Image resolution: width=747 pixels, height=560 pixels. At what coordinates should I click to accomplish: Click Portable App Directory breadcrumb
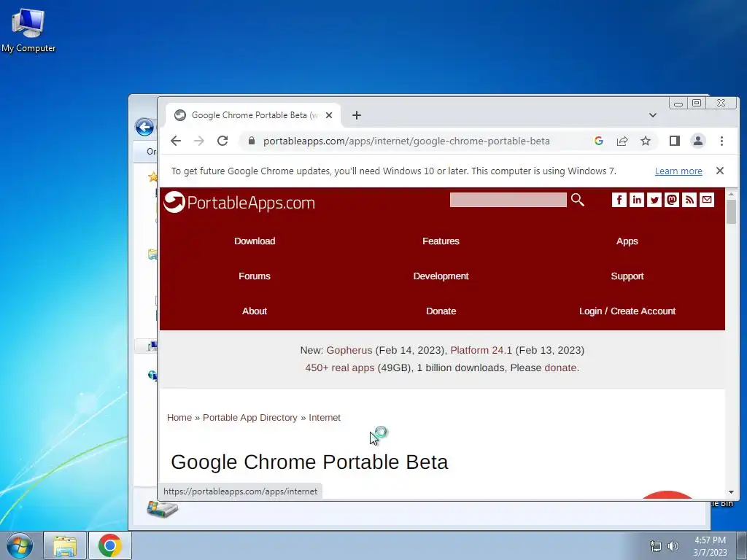[250, 418]
